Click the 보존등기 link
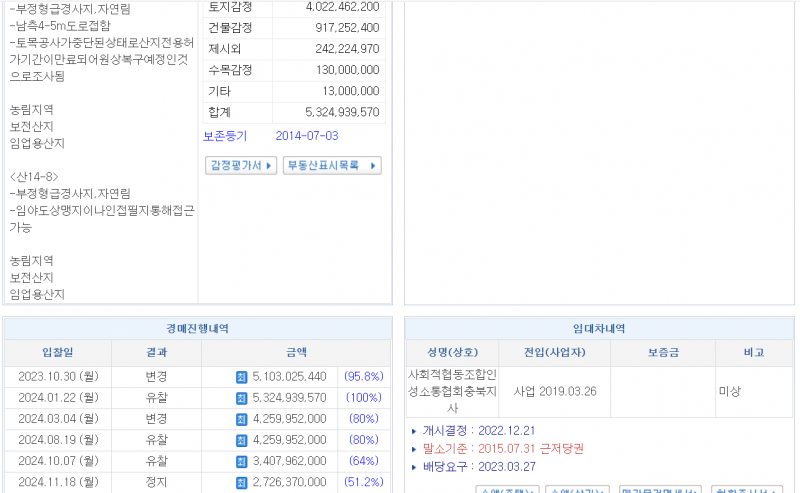This screenshot has width=800, height=493. click(x=225, y=136)
